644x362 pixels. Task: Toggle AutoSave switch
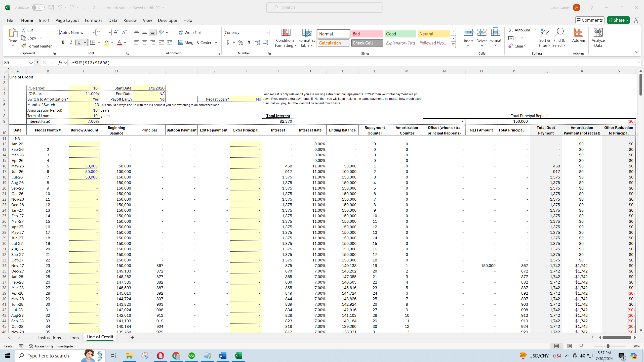38,8
